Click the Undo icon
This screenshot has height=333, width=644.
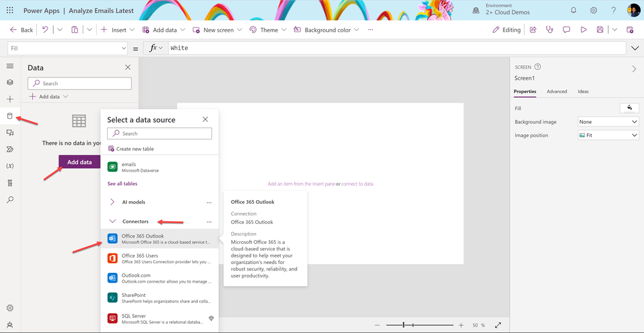(x=45, y=30)
